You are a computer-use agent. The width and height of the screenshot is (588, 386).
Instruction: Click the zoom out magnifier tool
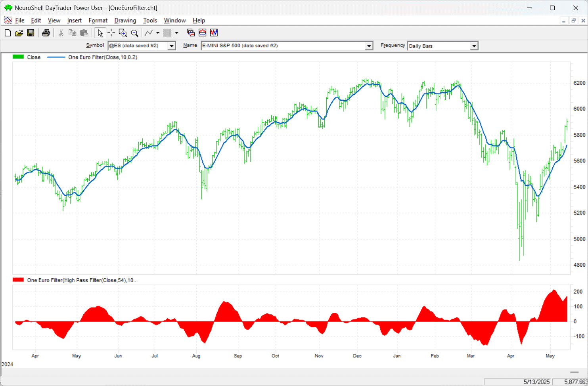[x=135, y=33]
